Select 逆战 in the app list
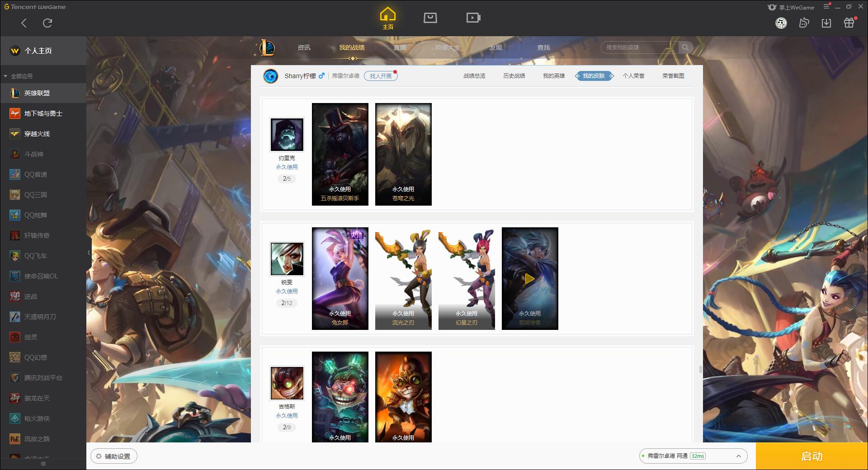 pos(43,296)
